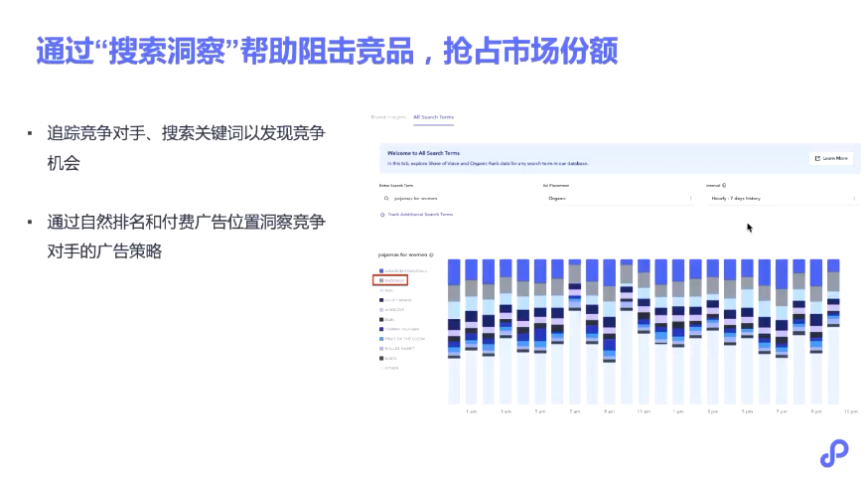Image resolution: width=868 pixels, height=487 pixels.
Task: Select the FRUIT OF THE LOOM legend entry
Action: click(x=402, y=339)
